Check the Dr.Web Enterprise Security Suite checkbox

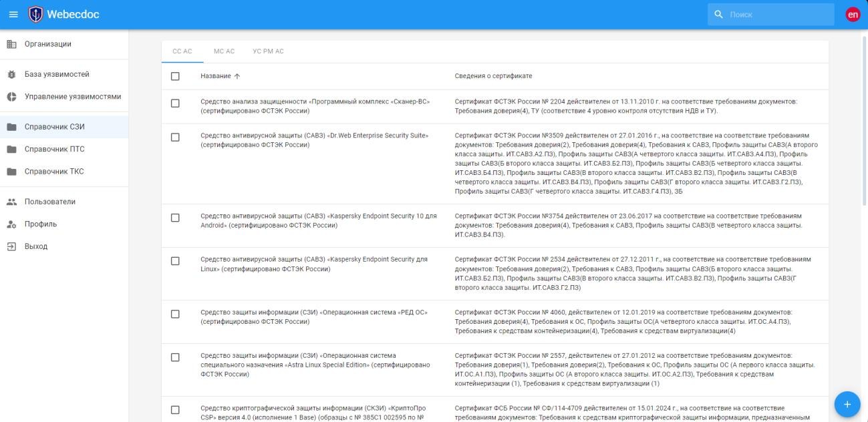pyautogui.click(x=175, y=137)
